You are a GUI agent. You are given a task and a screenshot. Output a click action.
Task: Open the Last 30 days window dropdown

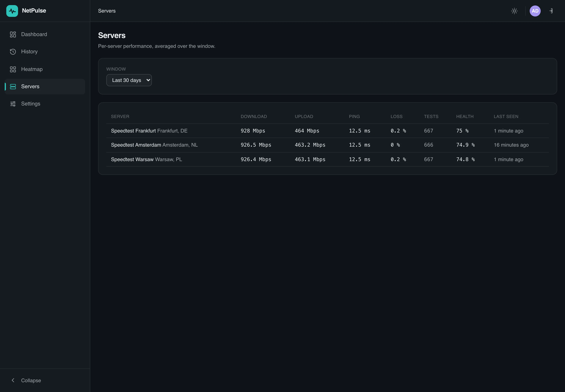129,80
